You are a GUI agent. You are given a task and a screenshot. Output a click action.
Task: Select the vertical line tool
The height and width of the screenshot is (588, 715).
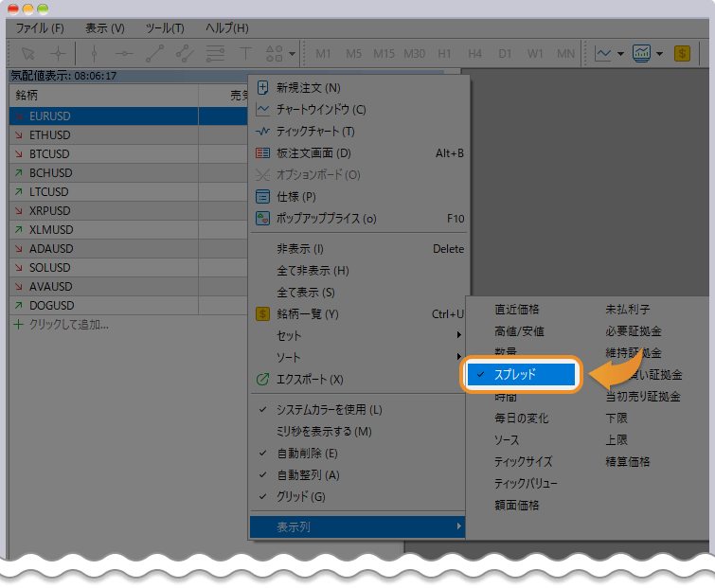94,53
